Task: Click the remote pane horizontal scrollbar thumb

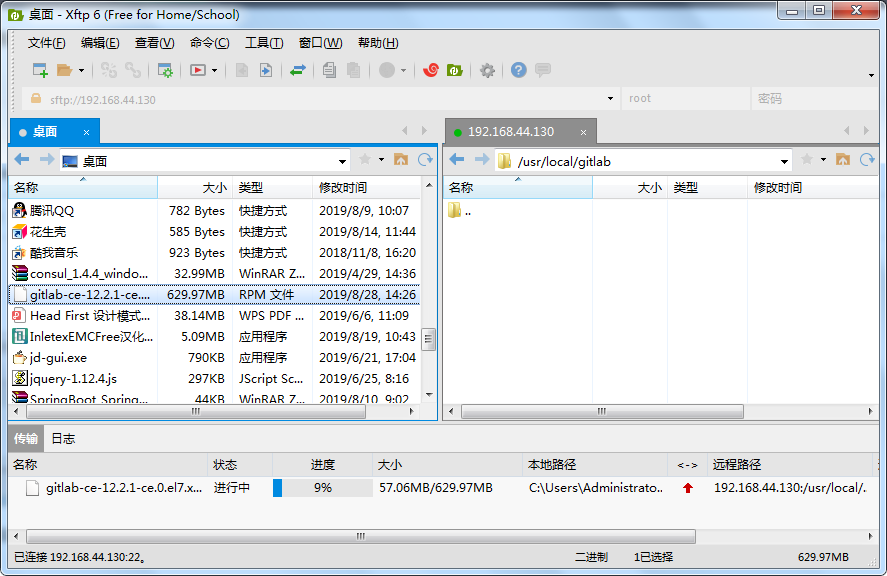Action: pyautogui.click(x=602, y=411)
